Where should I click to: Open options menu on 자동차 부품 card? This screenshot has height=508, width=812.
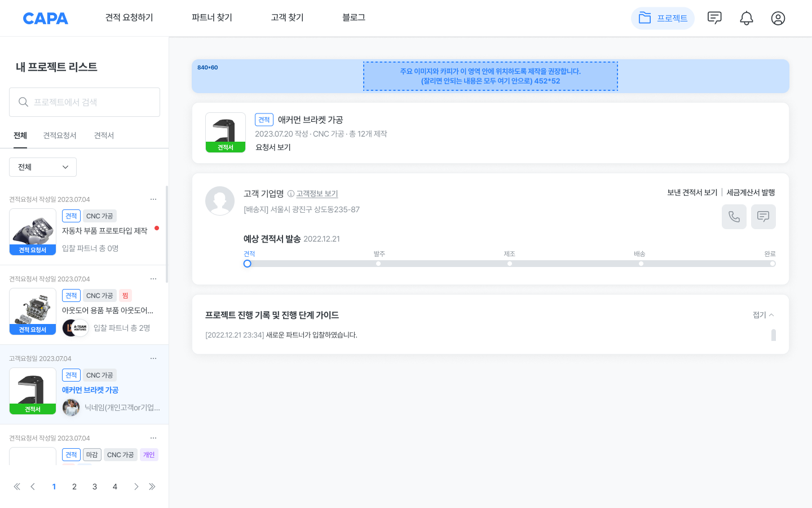(153, 199)
